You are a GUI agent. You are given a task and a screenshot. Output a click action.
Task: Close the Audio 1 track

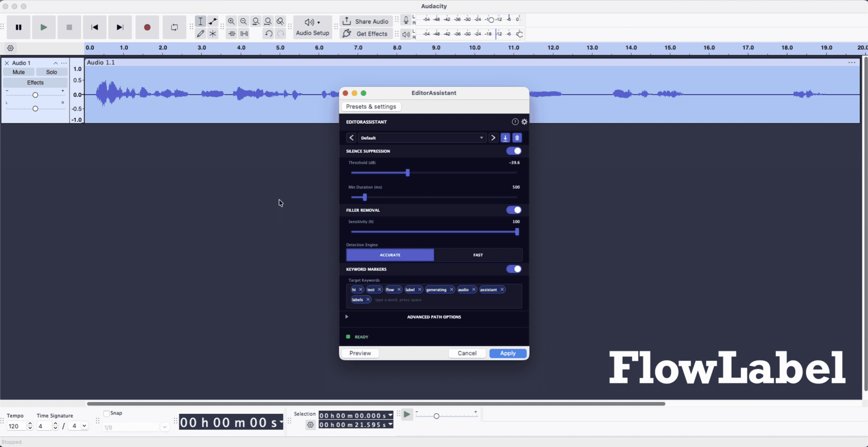[x=7, y=63]
